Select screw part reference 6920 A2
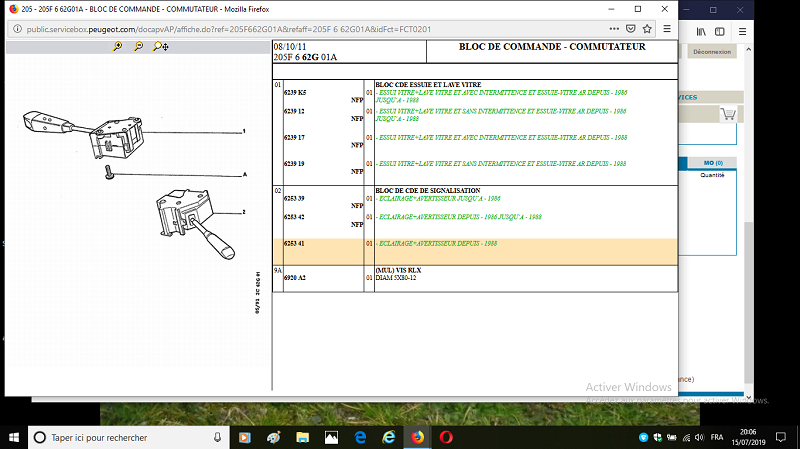 (295, 278)
